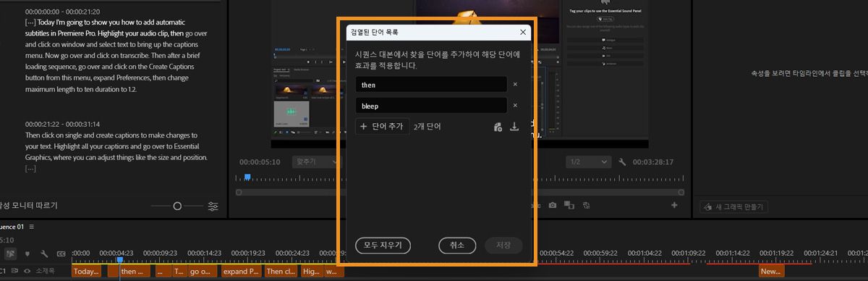The image size is (868, 281).
Task: Select the 'Hig...' caption clip
Action: (x=311, y=272)
